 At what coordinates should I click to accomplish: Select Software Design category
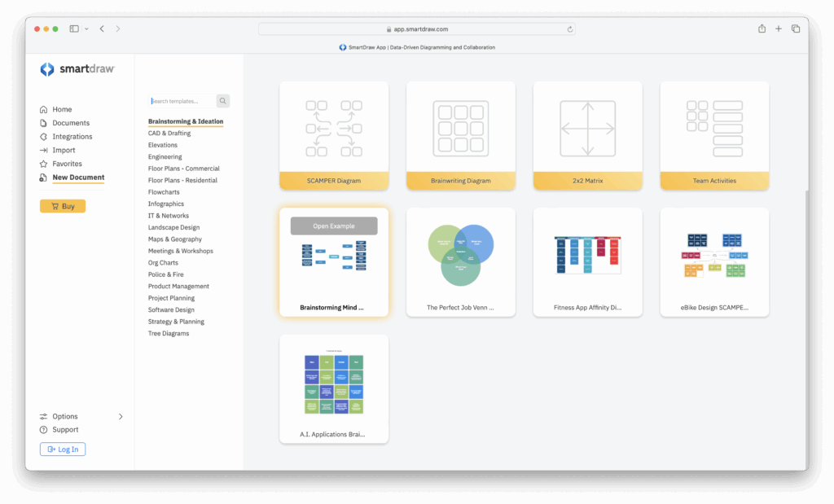171,310
